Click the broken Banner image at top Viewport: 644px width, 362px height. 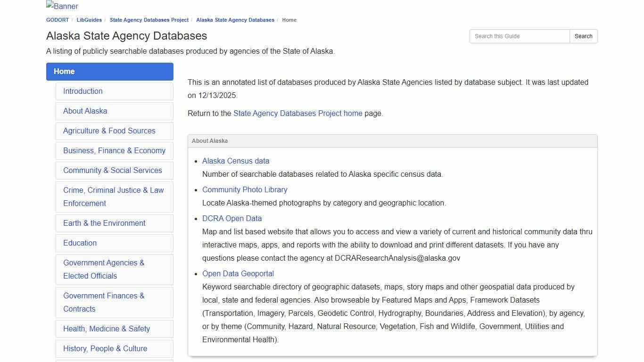(x=62, y=6)
